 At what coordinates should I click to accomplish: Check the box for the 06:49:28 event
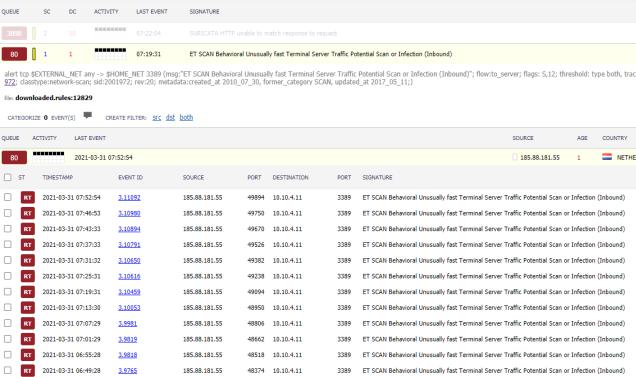[8, 370]
